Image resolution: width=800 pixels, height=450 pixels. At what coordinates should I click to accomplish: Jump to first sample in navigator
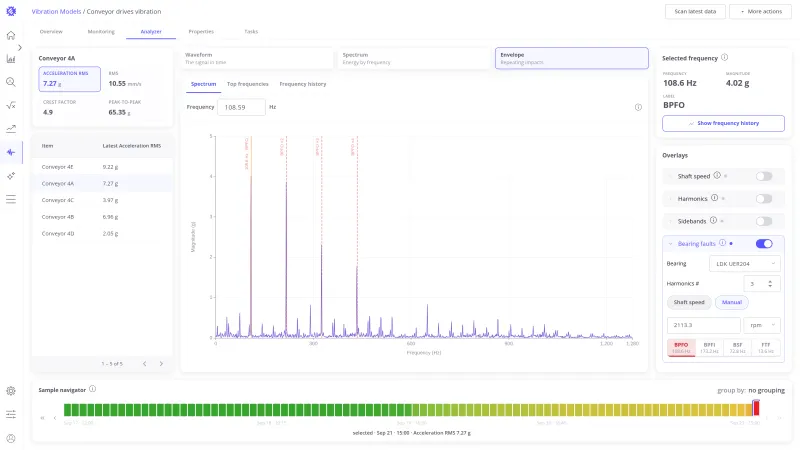tap(43, 418)
